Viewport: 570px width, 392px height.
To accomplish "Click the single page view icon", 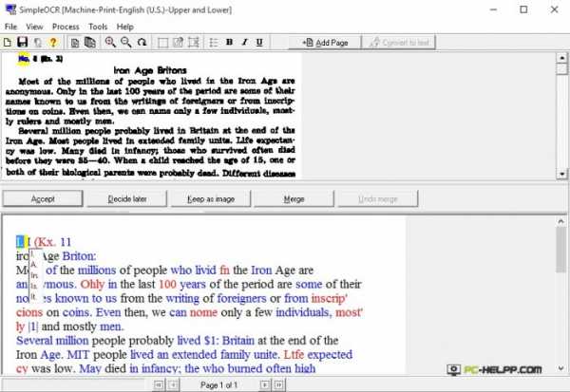I will (x=75, y=43).
